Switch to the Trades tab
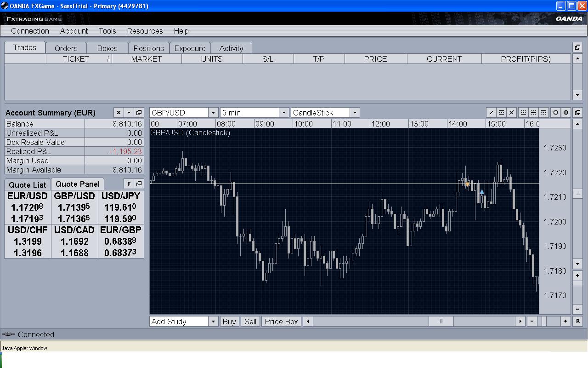This screenshot has height=368, width=588. [x=25, y=47]
